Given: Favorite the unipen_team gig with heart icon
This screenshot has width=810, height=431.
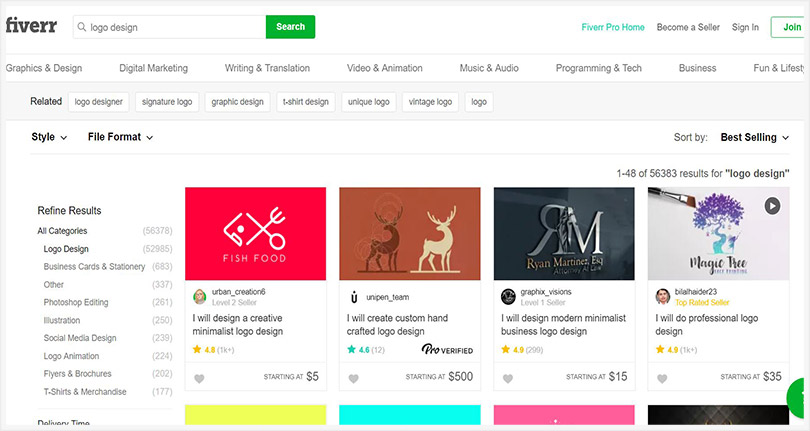Looking at the screenshot, I should 353,378.
